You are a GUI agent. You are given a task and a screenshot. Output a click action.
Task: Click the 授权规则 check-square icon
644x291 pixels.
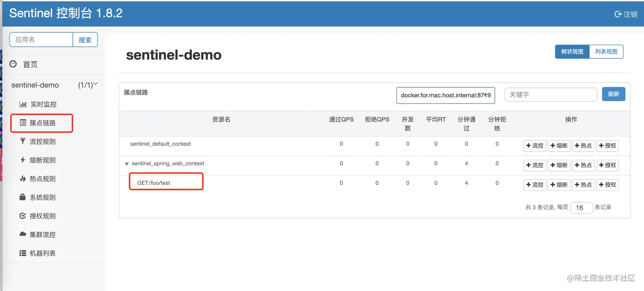pyautogui.click(x=23, y=216)
